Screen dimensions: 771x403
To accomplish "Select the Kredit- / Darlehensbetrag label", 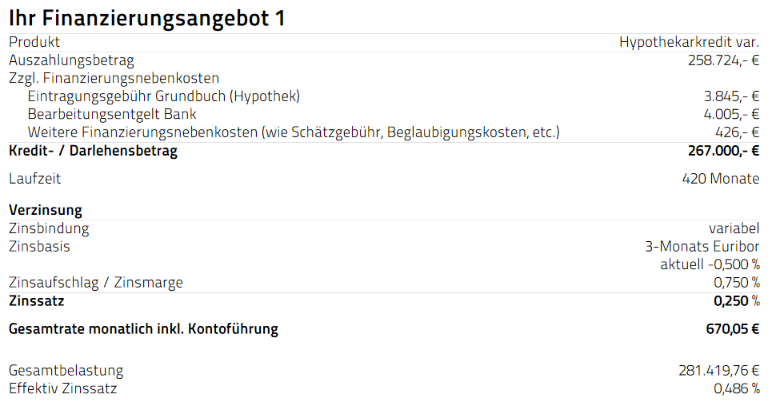I will click(x=93, y=150).
